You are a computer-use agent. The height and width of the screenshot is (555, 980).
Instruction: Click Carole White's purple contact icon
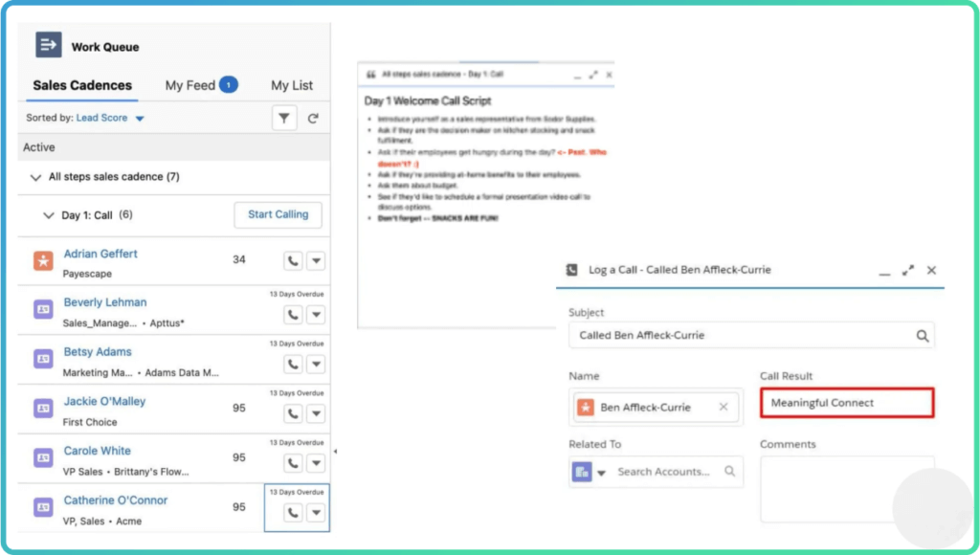(43, 457)
